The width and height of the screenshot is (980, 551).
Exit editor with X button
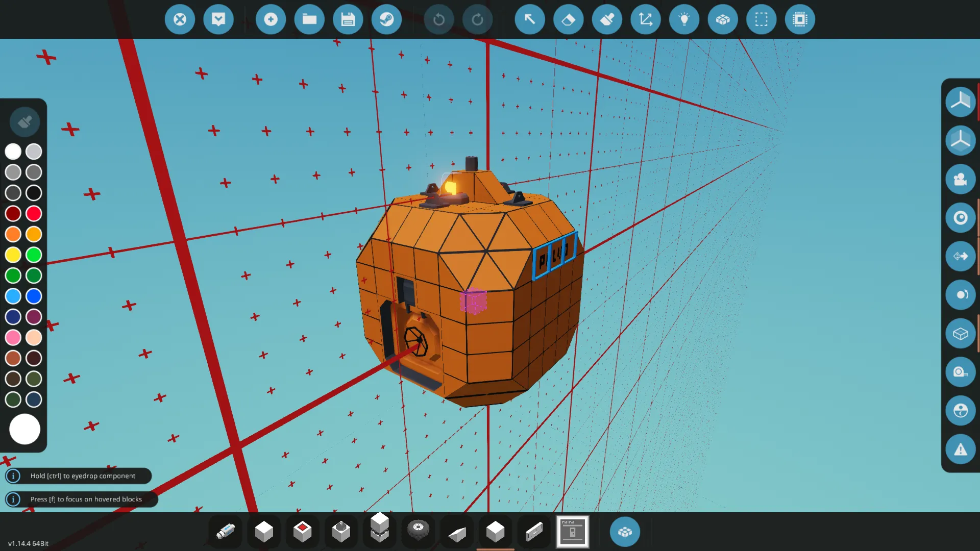click(x=180, y=19)
